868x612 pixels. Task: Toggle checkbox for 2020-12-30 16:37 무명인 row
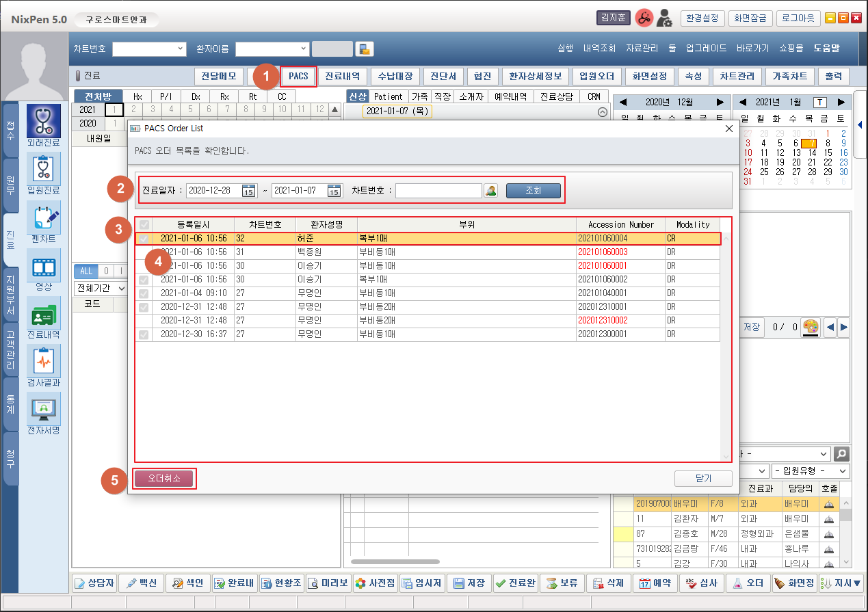tap(144, 334)
